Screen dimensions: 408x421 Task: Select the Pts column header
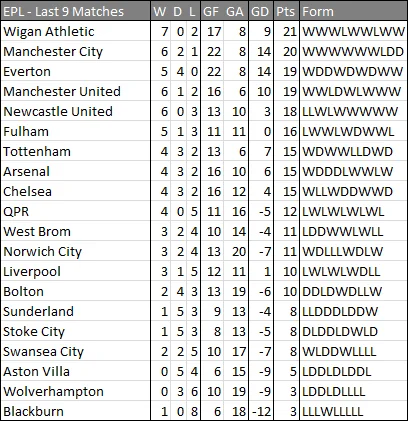pos(286,12)
